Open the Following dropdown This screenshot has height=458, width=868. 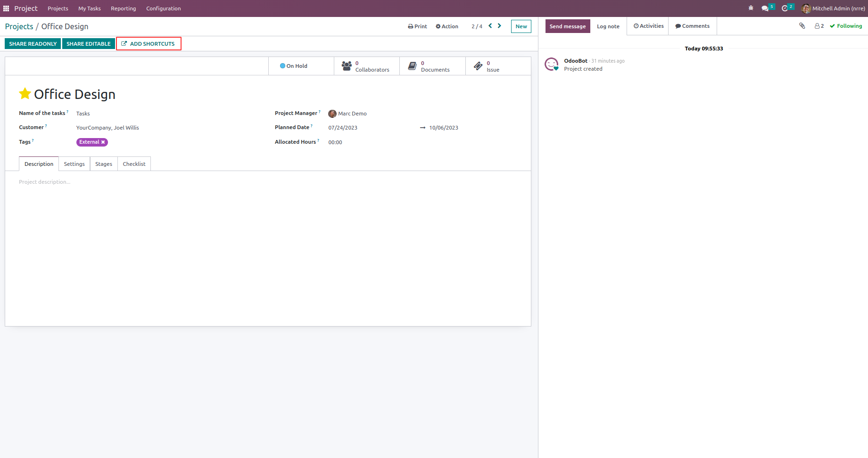pyautogui.click(x=846, y=26)
